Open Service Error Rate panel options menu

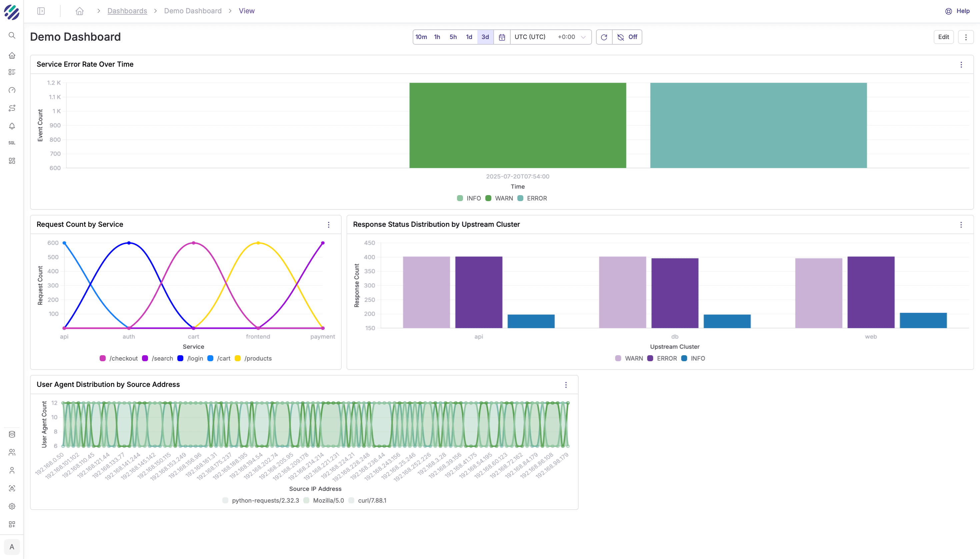(x=961, y=64)
